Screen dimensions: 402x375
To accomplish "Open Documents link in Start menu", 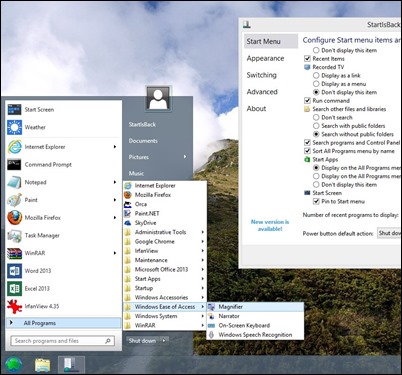I will [143, 141].
